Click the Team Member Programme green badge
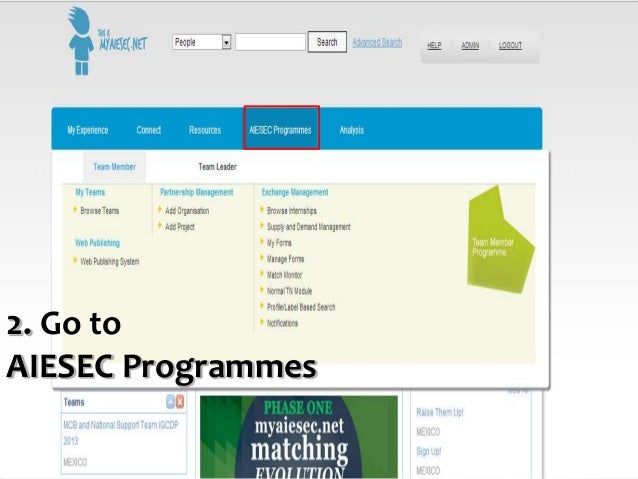The height and width of the screenshot is (479, 638). [500, 240]
